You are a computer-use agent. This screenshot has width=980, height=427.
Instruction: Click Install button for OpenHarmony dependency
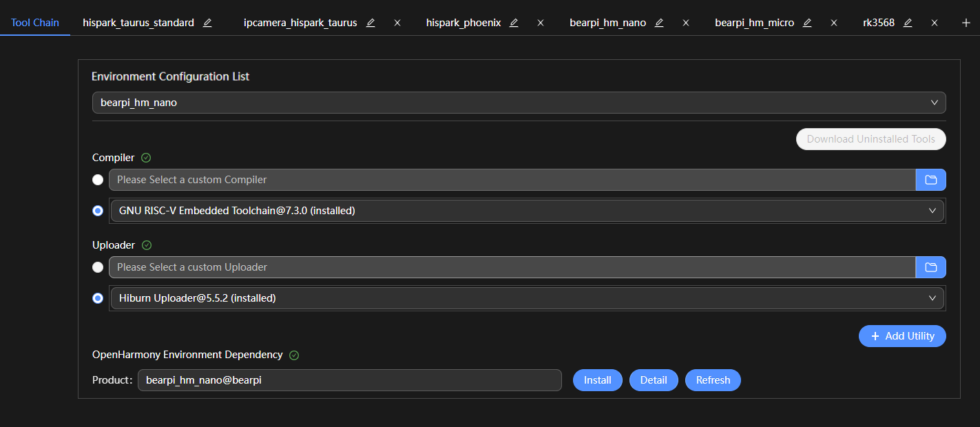tap(597, 380)
